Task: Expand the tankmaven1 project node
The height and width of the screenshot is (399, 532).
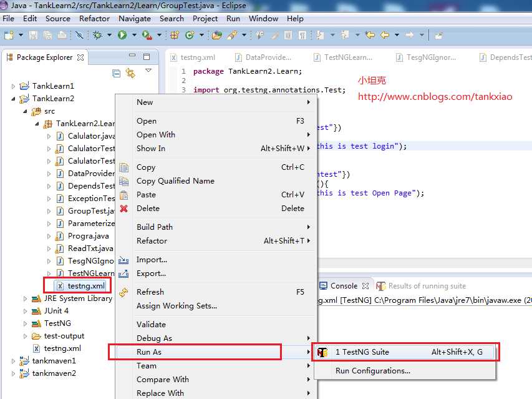Action: pyautogui.click(x=13, y=362)
